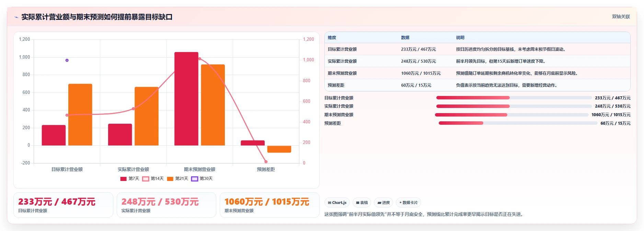Click the progress list label 目标累计营业额

click(339, 98)
